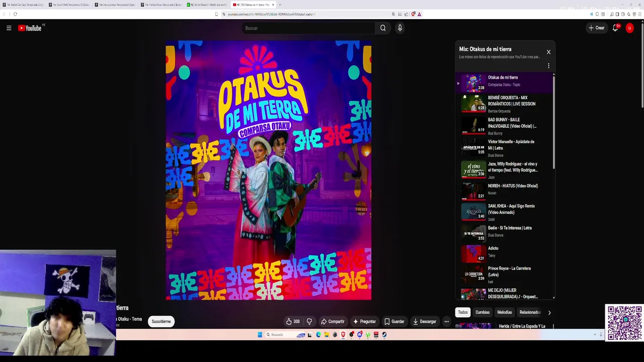Click the taskbar Búsqueda search box

284,335
